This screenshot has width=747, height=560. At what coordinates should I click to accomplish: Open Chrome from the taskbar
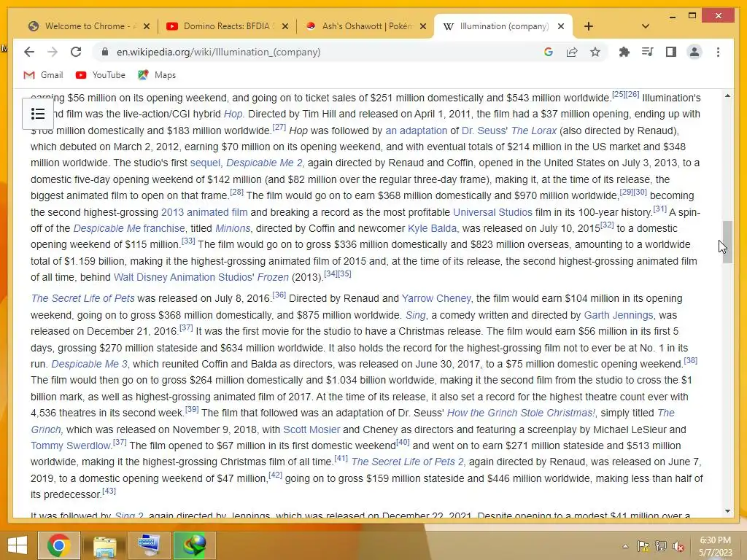(x=58, y=545)
